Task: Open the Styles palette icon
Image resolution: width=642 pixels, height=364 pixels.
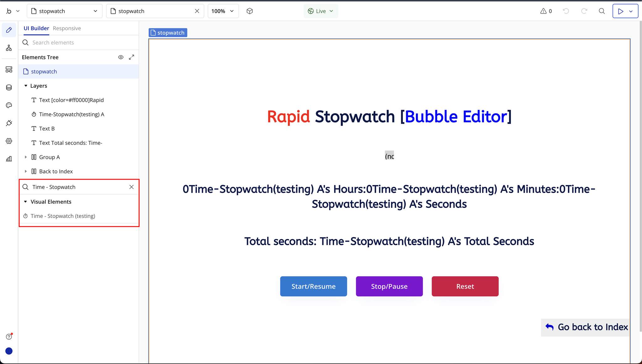Action: point(9,105)
